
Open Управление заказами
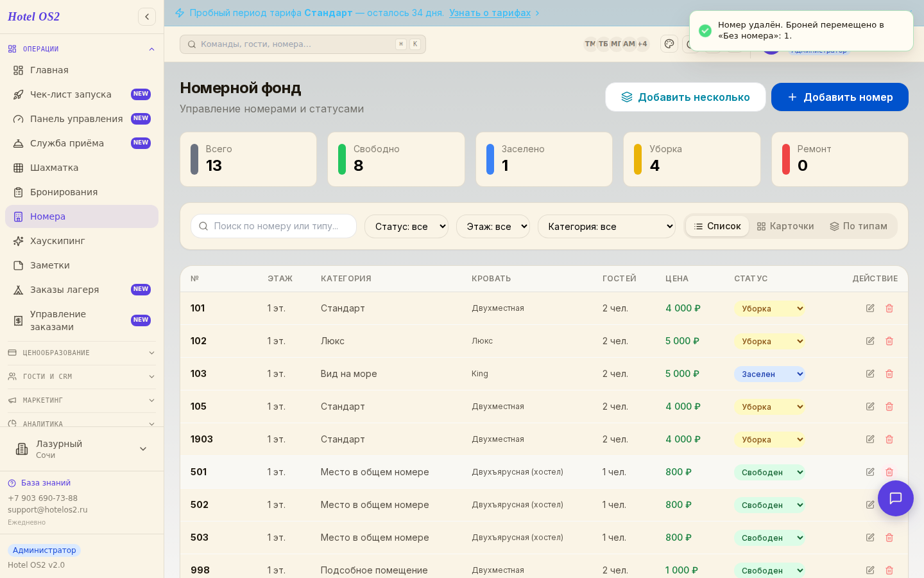(81, 320)
